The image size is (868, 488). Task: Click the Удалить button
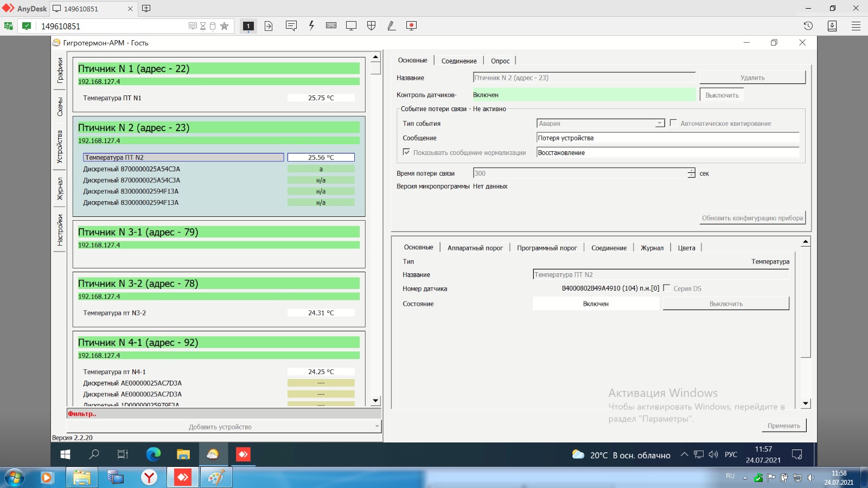click(x=752, y=78)
